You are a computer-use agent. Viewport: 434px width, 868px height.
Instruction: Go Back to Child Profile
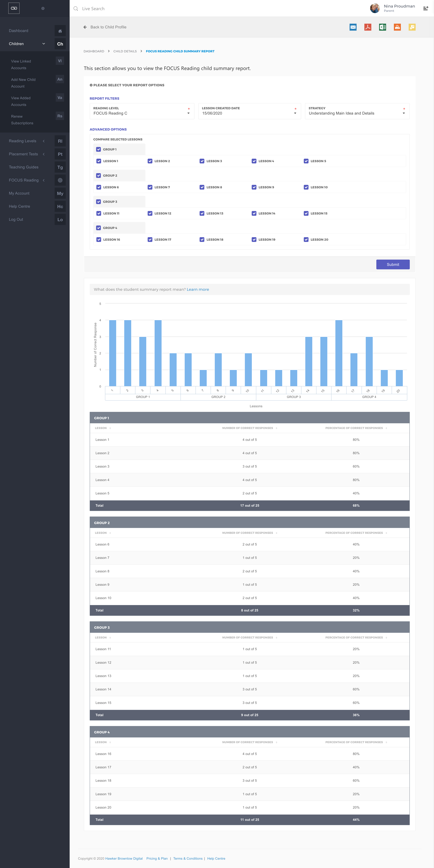(x=105, y=27)
